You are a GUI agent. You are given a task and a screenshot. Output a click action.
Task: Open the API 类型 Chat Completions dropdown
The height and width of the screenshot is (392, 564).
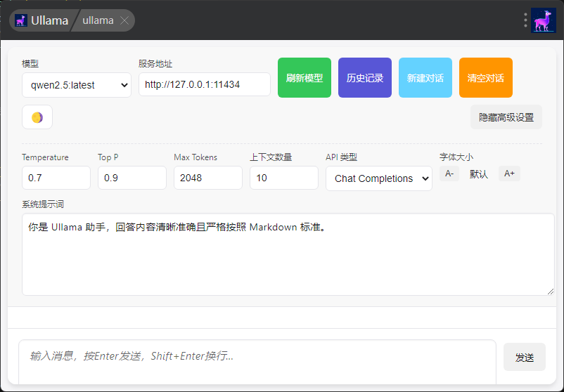point(379,178)
